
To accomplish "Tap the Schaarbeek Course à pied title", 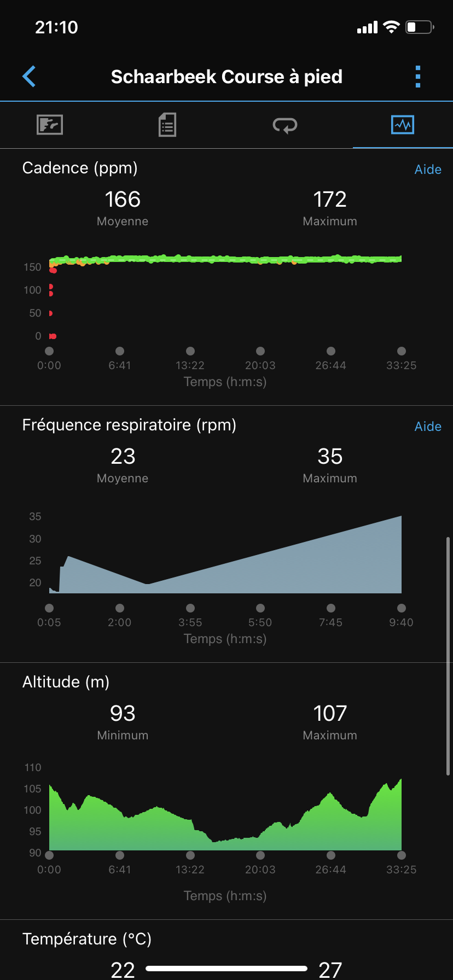I will [226, 77].
